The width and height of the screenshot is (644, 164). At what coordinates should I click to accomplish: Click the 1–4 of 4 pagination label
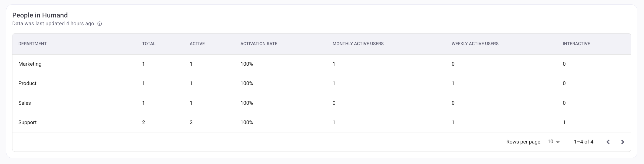pos(583,142)
